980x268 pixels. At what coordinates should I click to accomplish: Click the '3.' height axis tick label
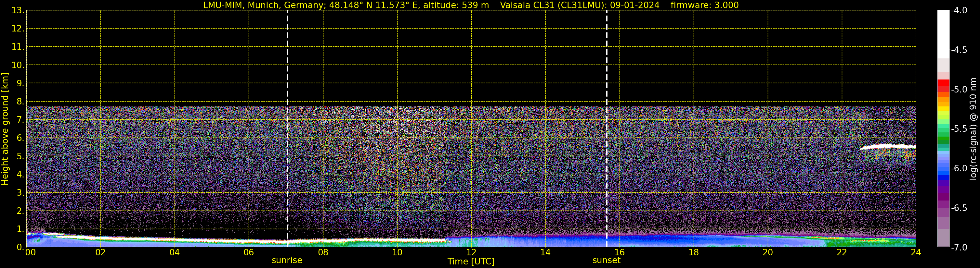tap(20, 193)
